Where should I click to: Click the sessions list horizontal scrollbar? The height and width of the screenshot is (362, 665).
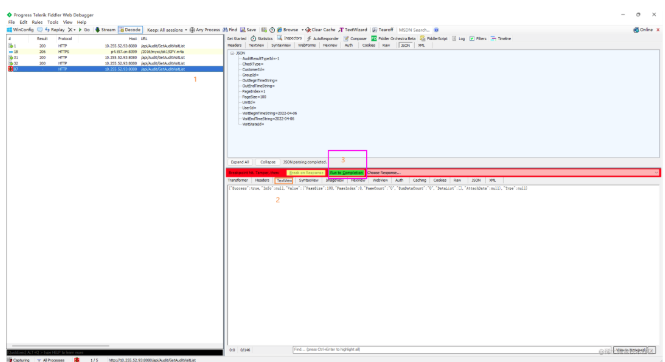click(x=60, y=346)
